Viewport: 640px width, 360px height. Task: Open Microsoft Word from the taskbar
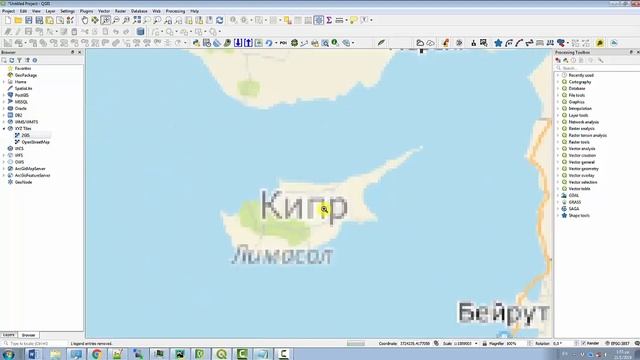[33, 354]
